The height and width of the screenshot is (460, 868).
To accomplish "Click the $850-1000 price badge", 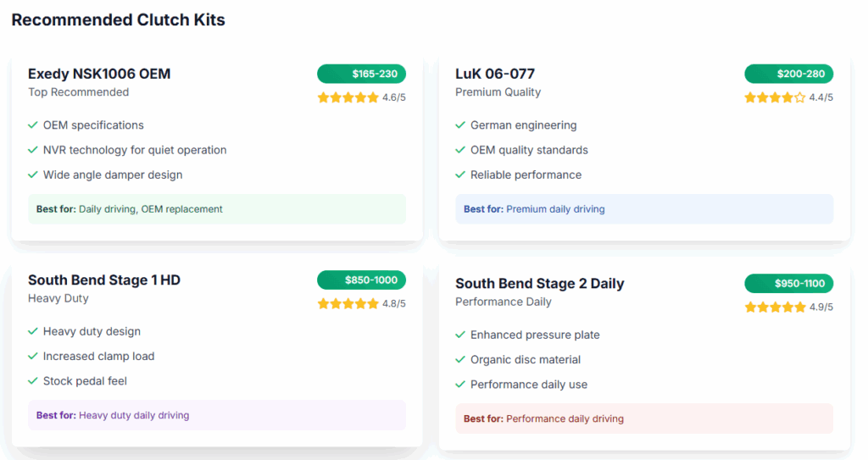I will [361, 280].
